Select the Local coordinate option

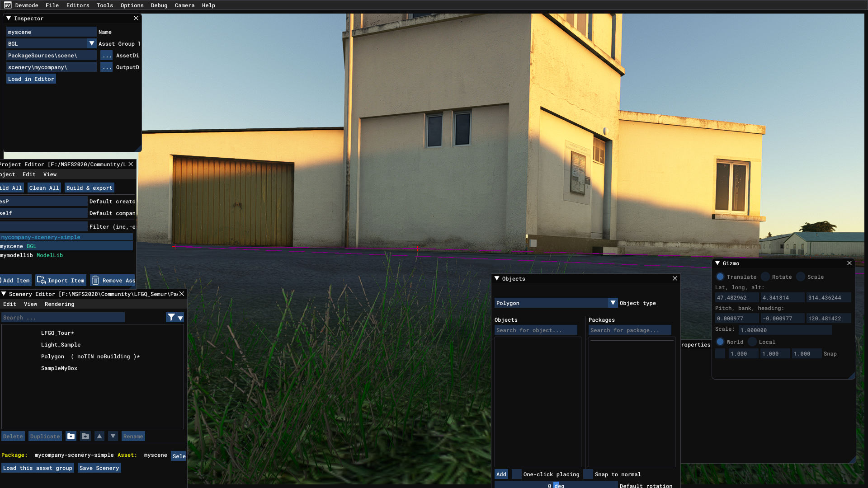(752, 342)
